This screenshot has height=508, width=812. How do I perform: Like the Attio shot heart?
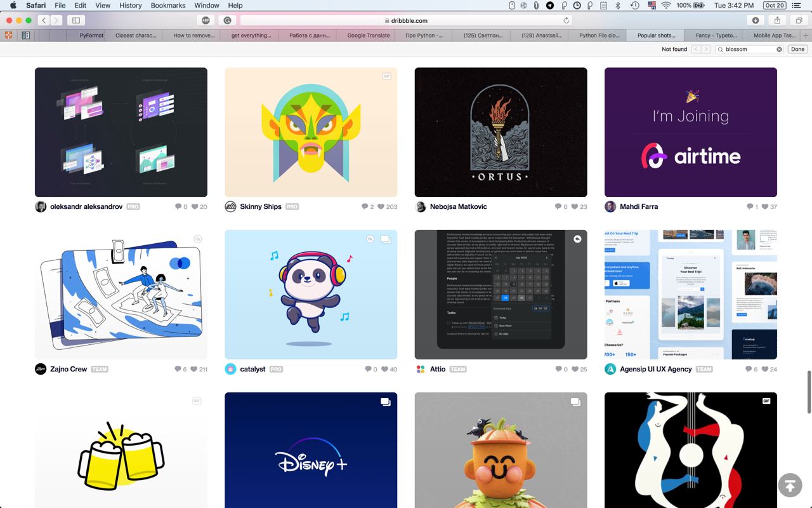[x=575, y=369]
